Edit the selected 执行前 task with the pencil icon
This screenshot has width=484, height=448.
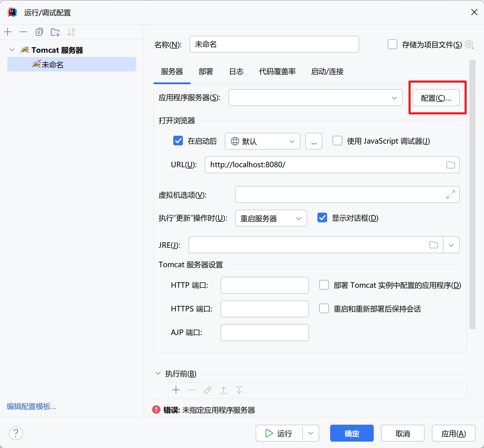click(x=208, y=390)
